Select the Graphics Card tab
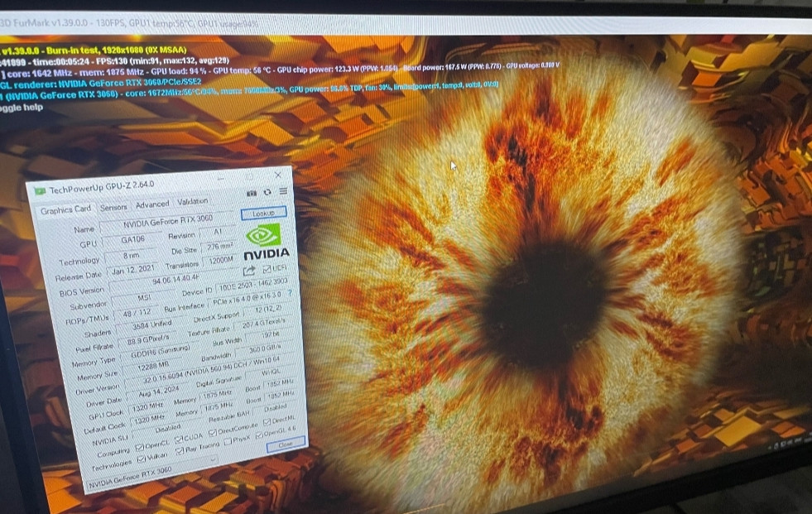Viewport: 812px width, 514px height. [66, 210]
